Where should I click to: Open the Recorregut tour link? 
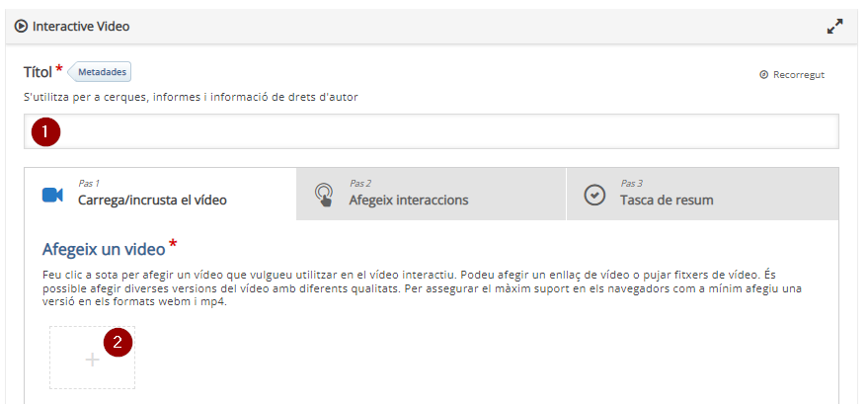(792, 75)
